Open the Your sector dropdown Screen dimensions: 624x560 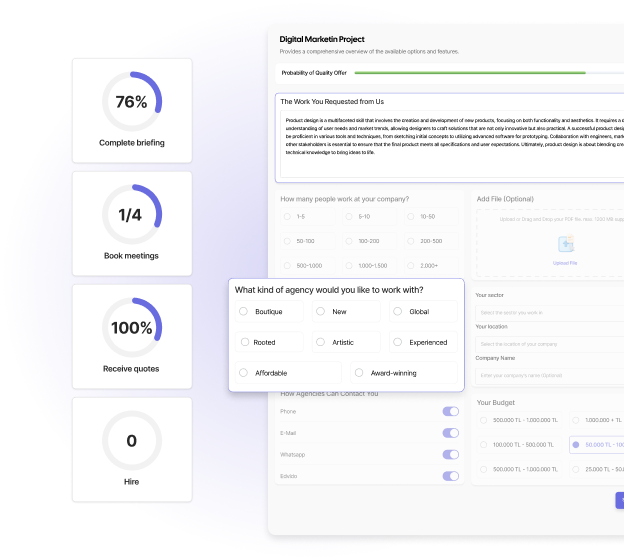point(550,312)
